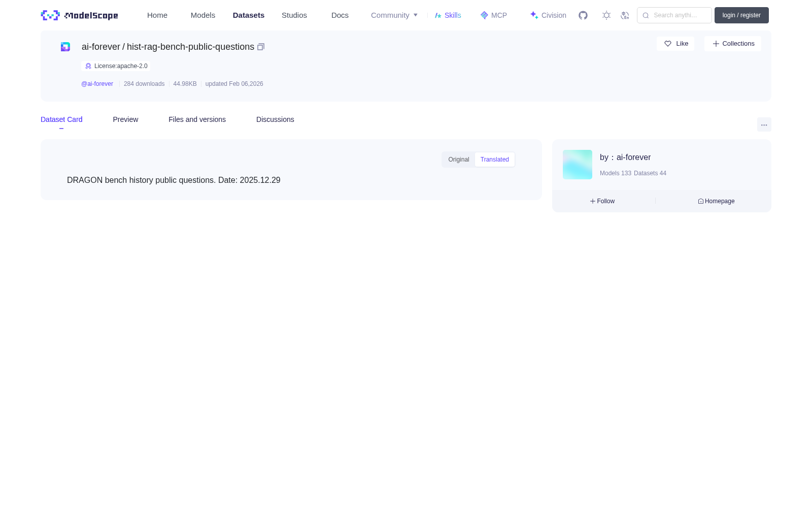This screenshot has width=812, height=508.
Task: Select the Dataset Card tab
Action: (x=61, y=119)
